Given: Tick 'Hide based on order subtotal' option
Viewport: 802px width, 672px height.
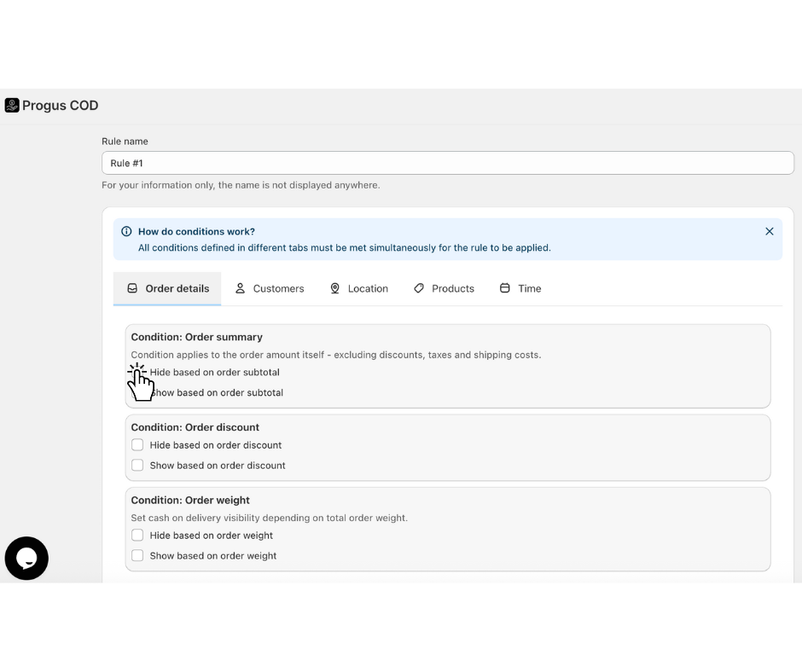Looking at the screenshot, I should [137, 373].
